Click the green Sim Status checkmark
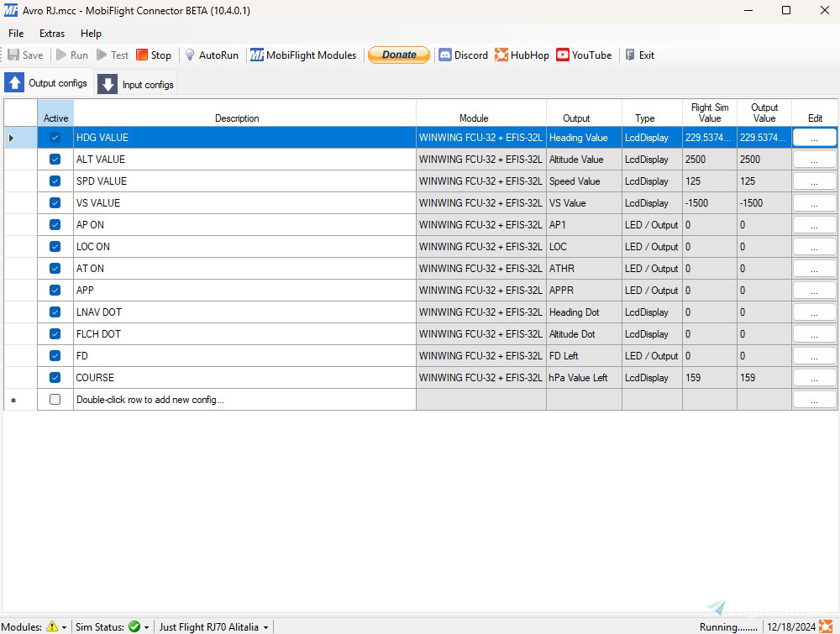The image size is (840, 634). click(x=134, y=626)
